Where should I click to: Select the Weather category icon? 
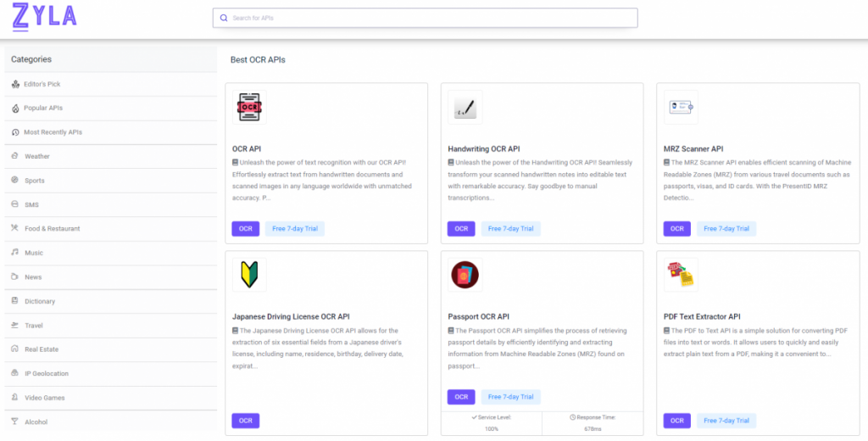click(15, 156)
